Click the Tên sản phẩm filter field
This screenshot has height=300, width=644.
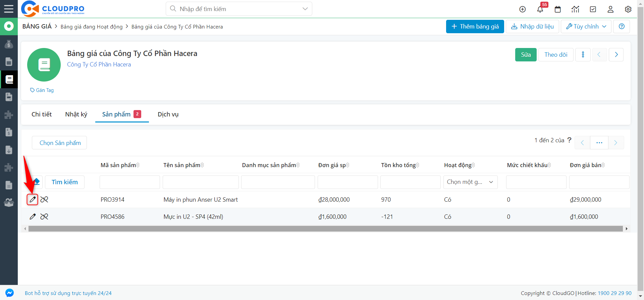pyautogui.click(x=201, y=182)
